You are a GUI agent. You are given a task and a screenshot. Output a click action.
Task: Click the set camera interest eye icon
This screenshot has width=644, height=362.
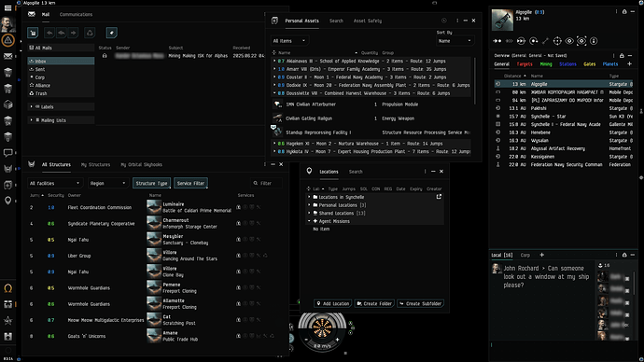point(581,41)
